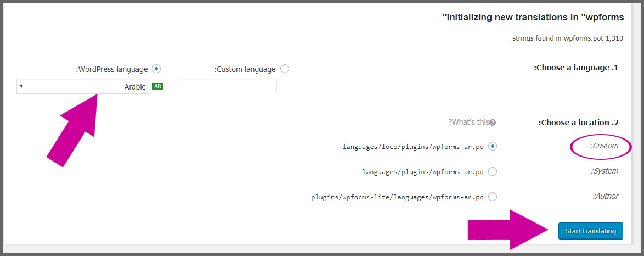Click path languages/loco/plugins/wpforms-ar.po
This screenshot has height=256, width=644.
[413, 147]
